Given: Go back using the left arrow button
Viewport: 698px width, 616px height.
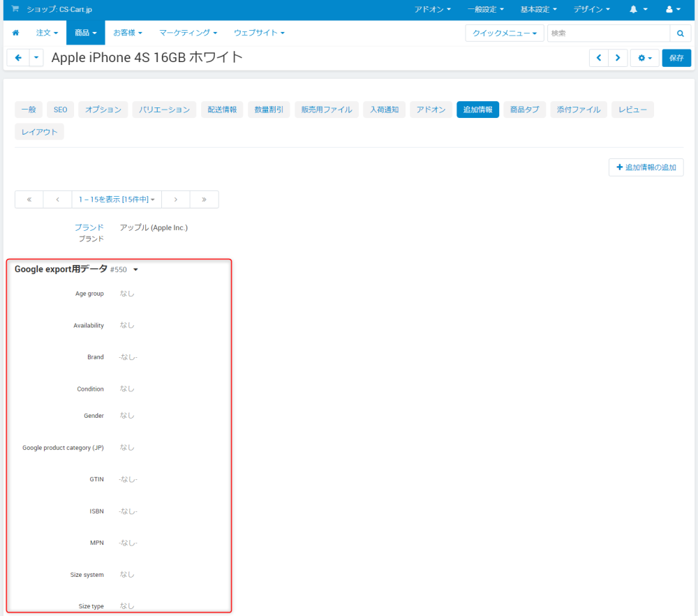Looking at the screenshot, I should click(x=18, y=57).
